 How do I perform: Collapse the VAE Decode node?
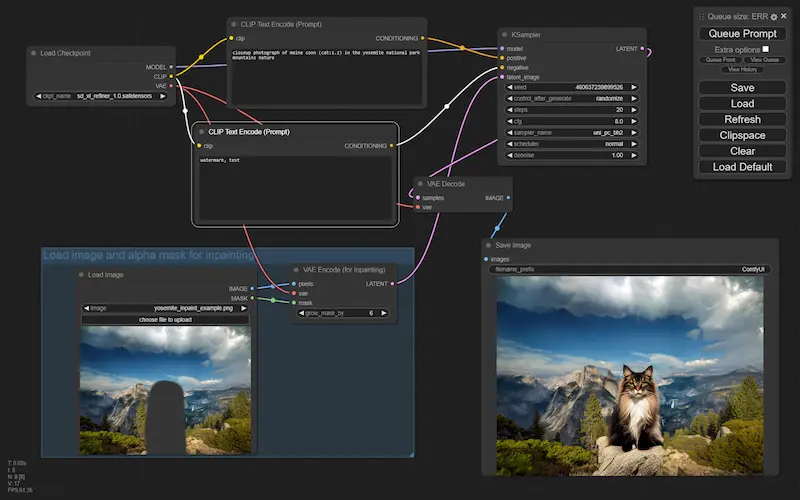pyautogui.click(x=420, y=184)
